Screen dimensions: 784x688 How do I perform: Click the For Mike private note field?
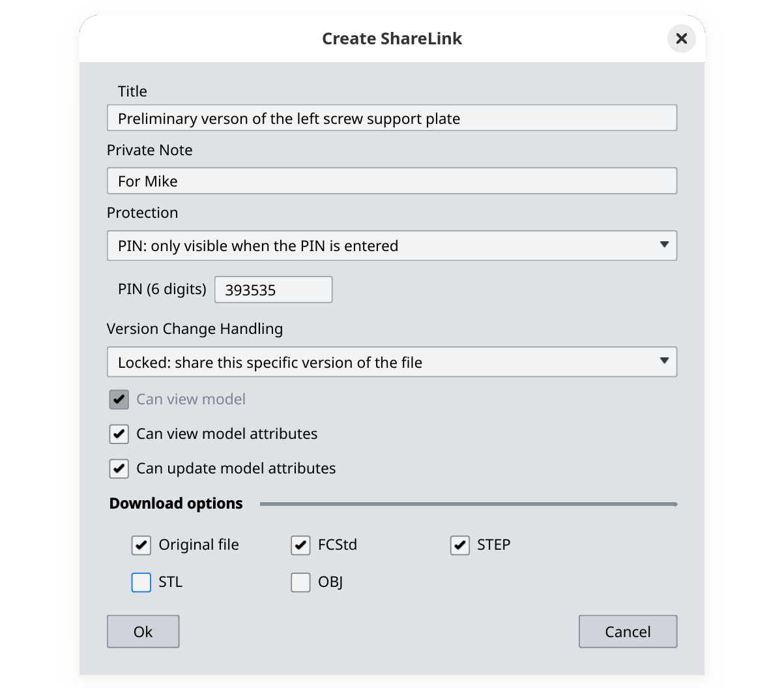pyautogui.click(x=392, y=181)
